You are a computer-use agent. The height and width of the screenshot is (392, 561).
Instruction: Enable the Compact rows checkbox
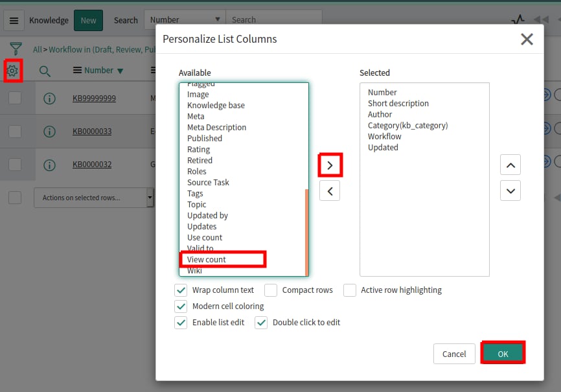[270, 290]
